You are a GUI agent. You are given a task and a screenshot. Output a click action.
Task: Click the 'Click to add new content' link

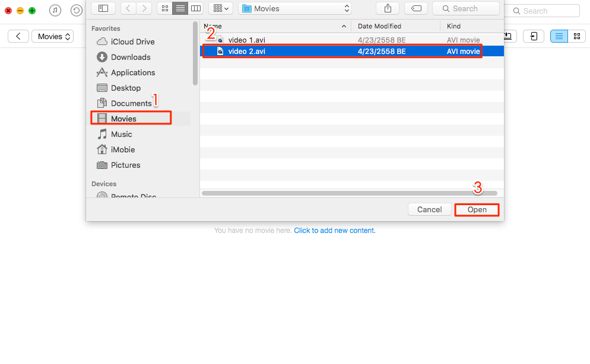335,230
